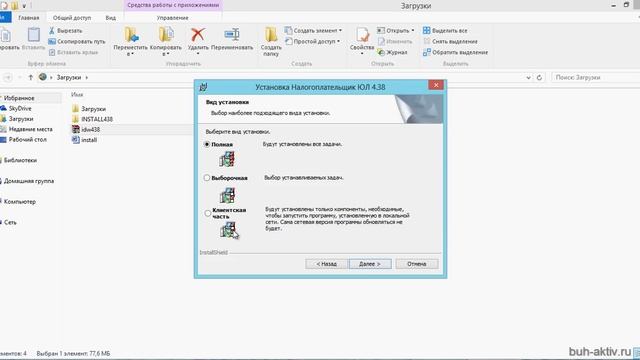Click the Изменить ribbon item
This screenshot has width=640, height=360.
[395, 42]
